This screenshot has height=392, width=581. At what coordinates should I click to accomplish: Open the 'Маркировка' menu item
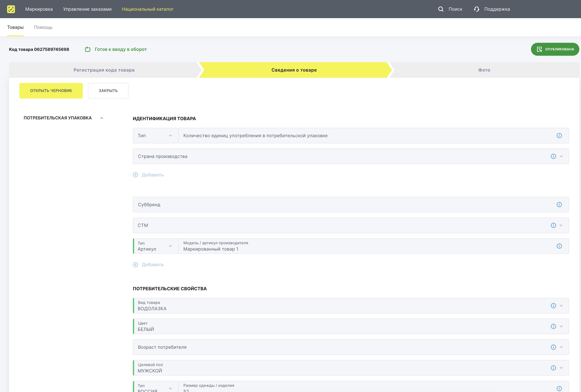tap(39, 9)
